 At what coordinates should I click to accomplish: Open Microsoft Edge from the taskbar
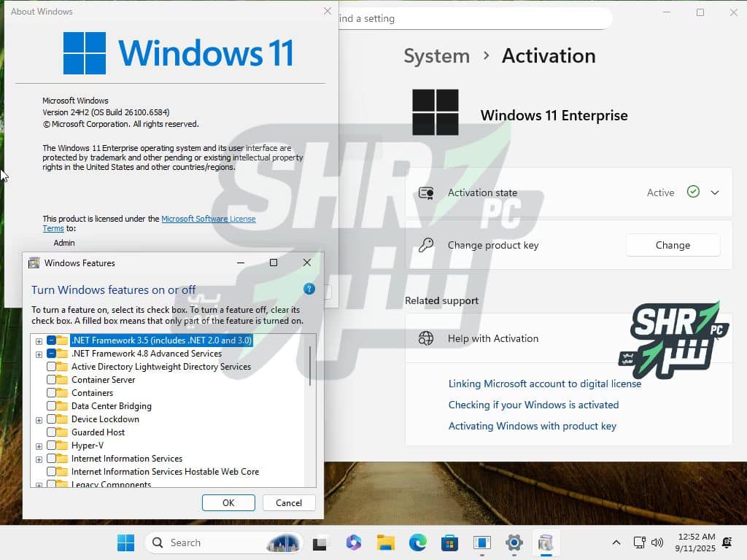(417, 542)
